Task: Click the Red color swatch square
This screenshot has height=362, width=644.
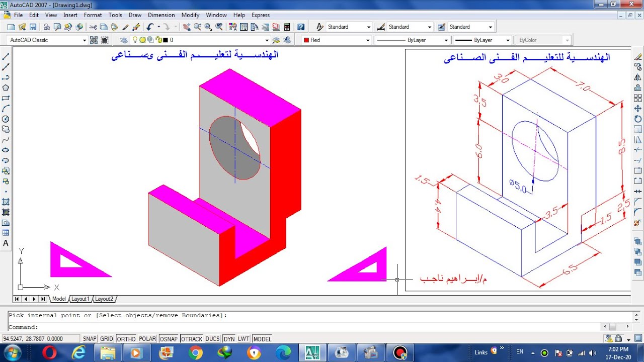Action: [x=306, y=40]
